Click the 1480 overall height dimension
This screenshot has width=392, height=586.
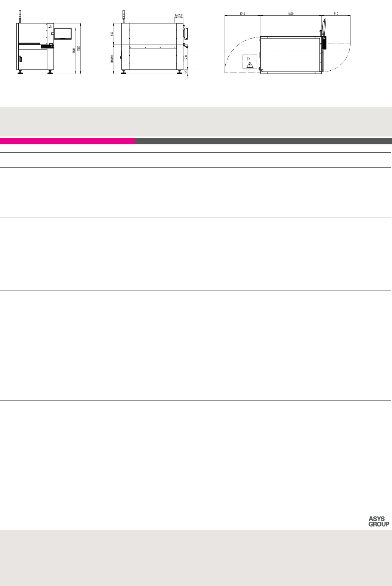[x=78, y=49]
